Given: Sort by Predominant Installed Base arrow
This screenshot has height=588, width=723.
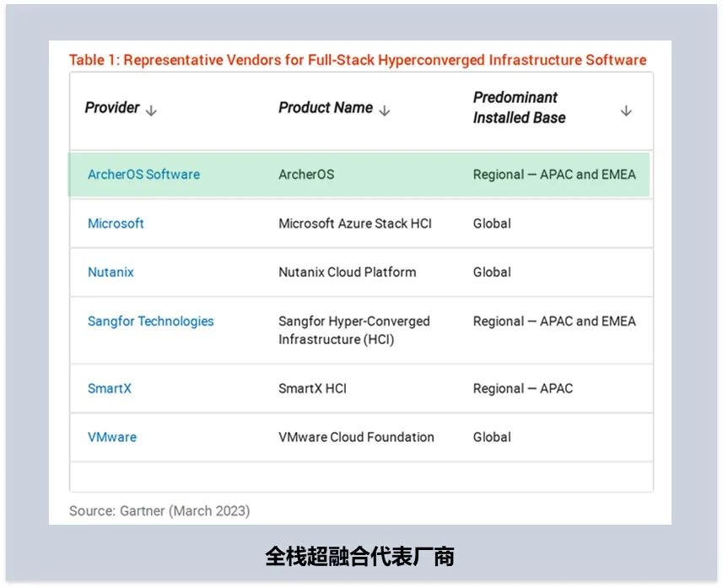Looking at the screenshot, I should pyautogui.click(x=625, y=111).
